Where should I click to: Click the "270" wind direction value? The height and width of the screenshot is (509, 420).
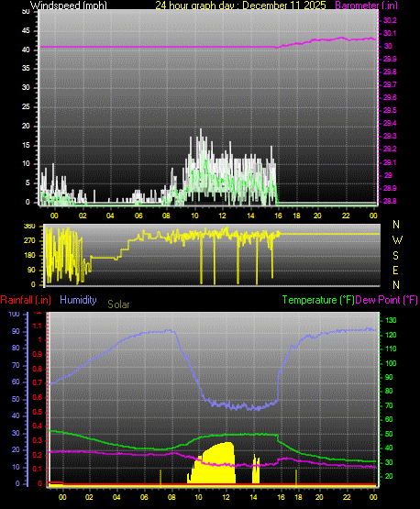(29, 241)
